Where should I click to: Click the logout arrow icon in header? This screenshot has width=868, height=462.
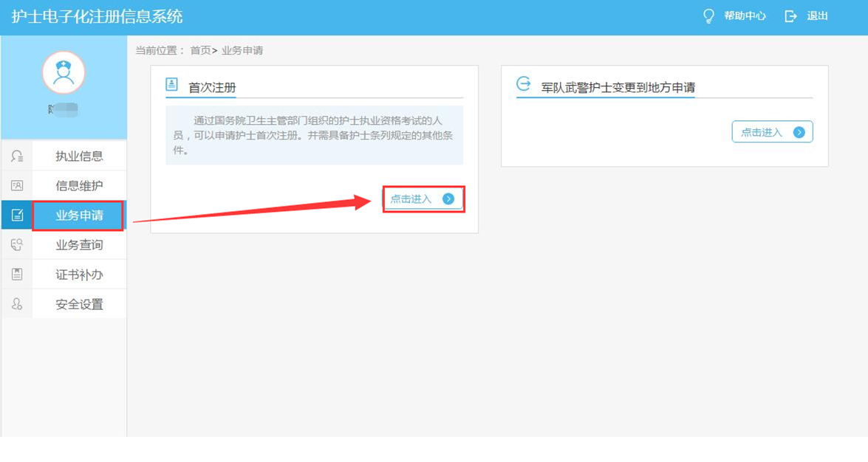(790, 16)
